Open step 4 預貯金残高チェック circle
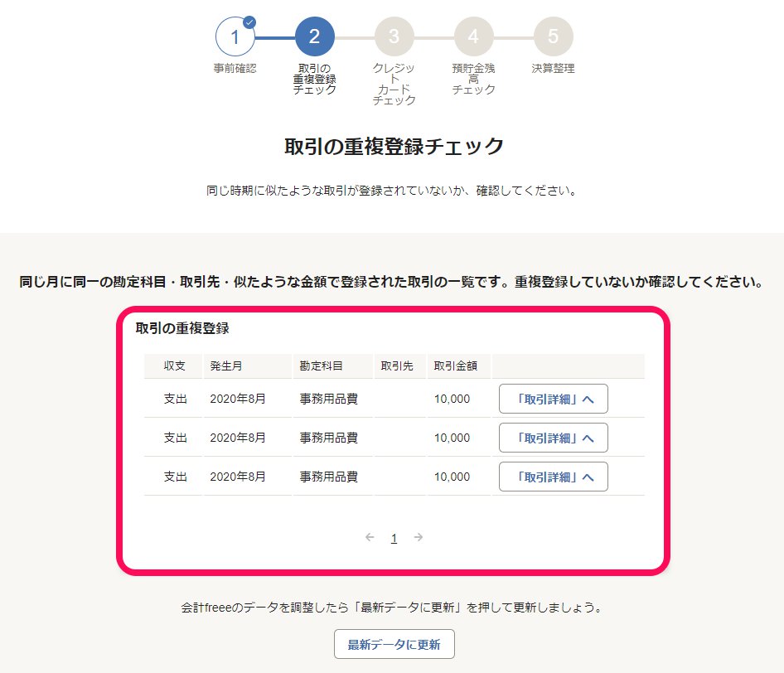The image size is (784, 673). coord(473,36)
